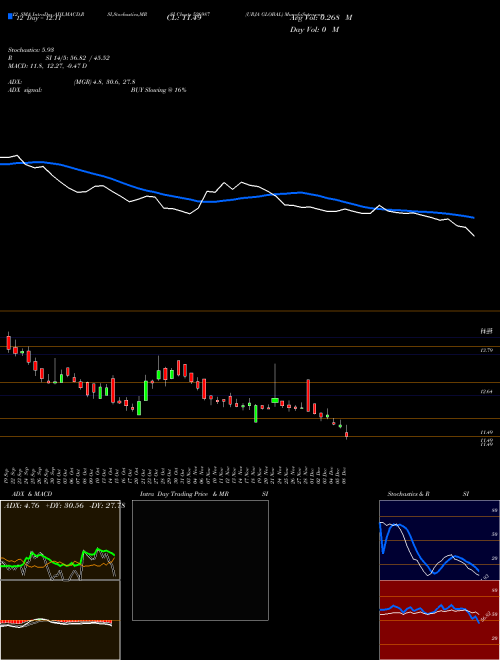This screenshot has height=660, width=500.
Task: Click the 'MACD: 11.8, 12.27, -0.47 D' line
Action: [48, 66]
